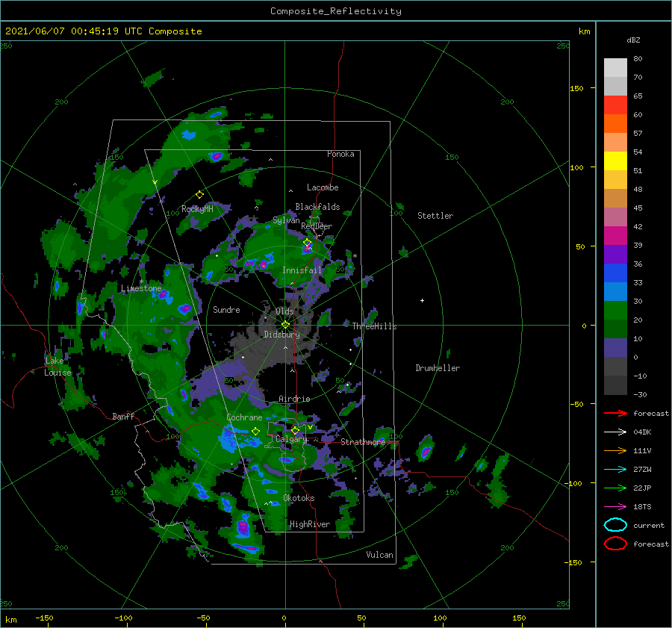Click the Sylvan label
Viewport: 672px width, 628px height.
point(286,220)
